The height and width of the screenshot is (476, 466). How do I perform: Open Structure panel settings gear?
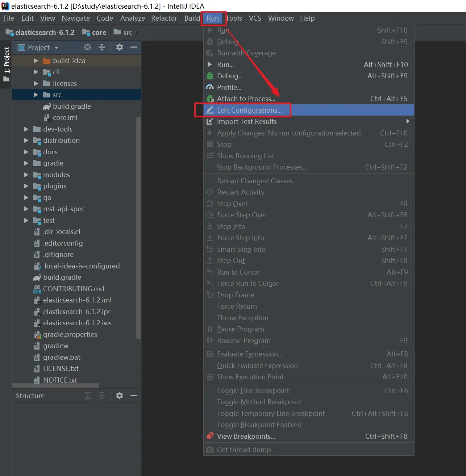click(120, 396)
